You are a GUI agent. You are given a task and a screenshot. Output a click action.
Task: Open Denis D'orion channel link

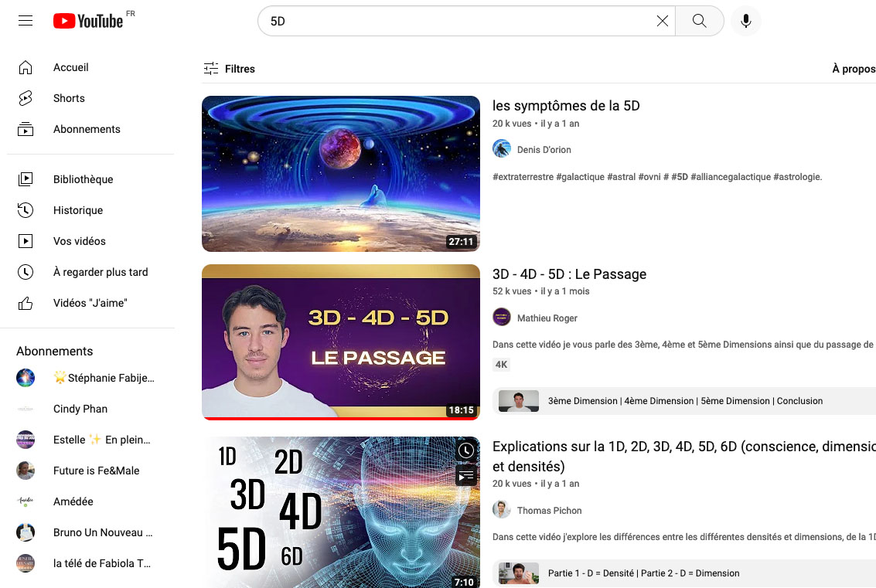click(x=544, y=149)
